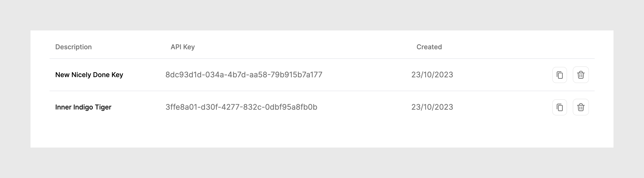Click the API key starting with 8dc93d1d
644x178 pixels.
(x=244, y=75)
